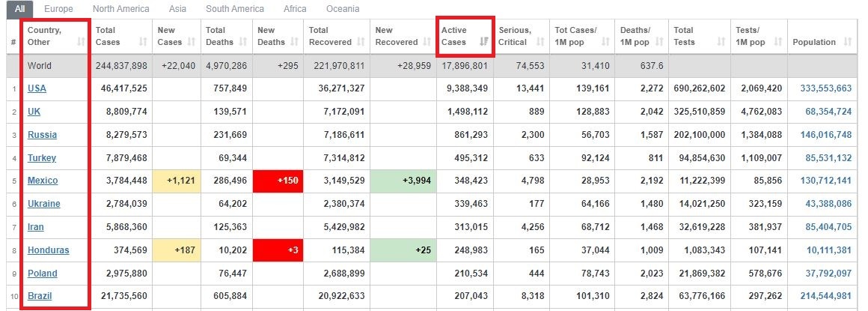Open Russia population 146,016,748 link
Image resolution: width=868 pixels, height=311 pixels.
826,135
